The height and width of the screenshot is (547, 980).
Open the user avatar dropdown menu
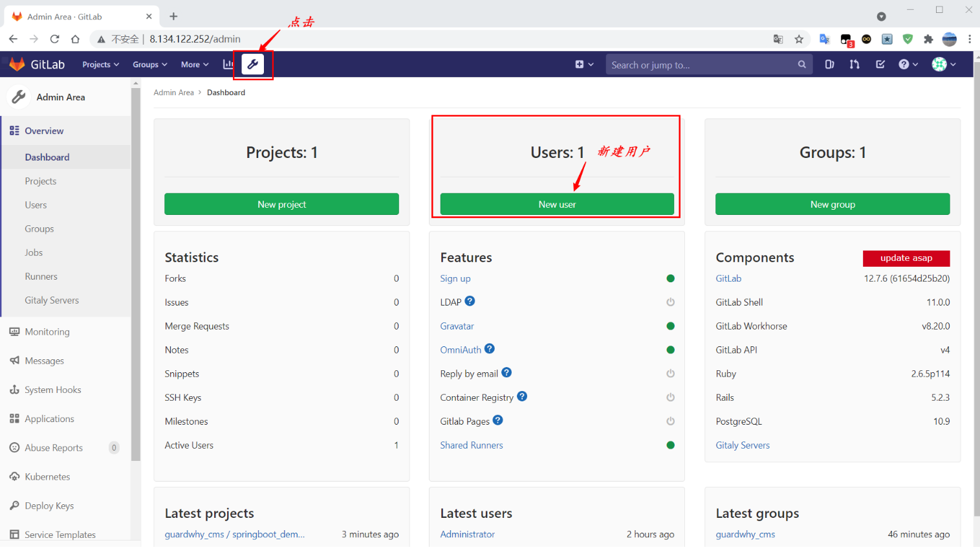pyautogui.click(x=944, y=64)
